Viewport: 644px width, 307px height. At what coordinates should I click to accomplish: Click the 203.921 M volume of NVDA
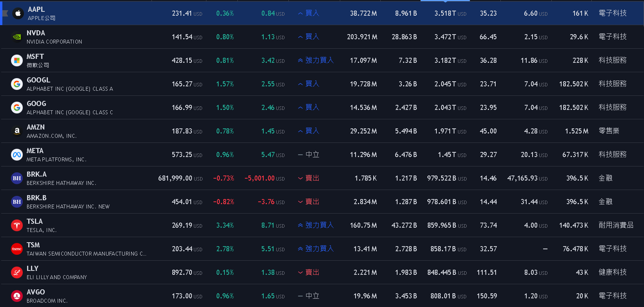point(362,37)
